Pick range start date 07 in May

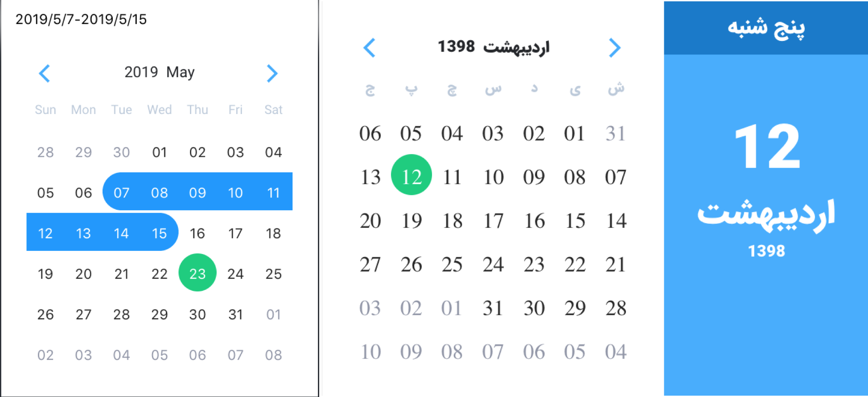pyautogui.click(x=121, y=192)
